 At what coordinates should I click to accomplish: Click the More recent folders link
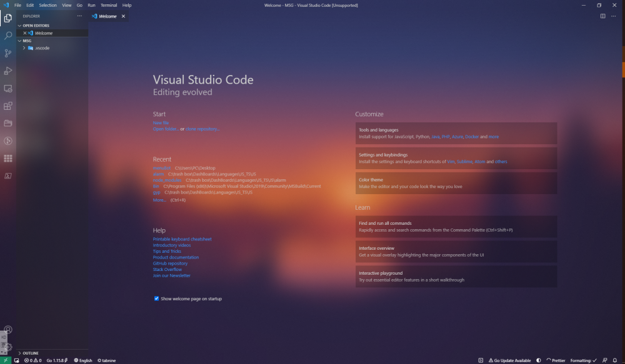click(159, 200)
